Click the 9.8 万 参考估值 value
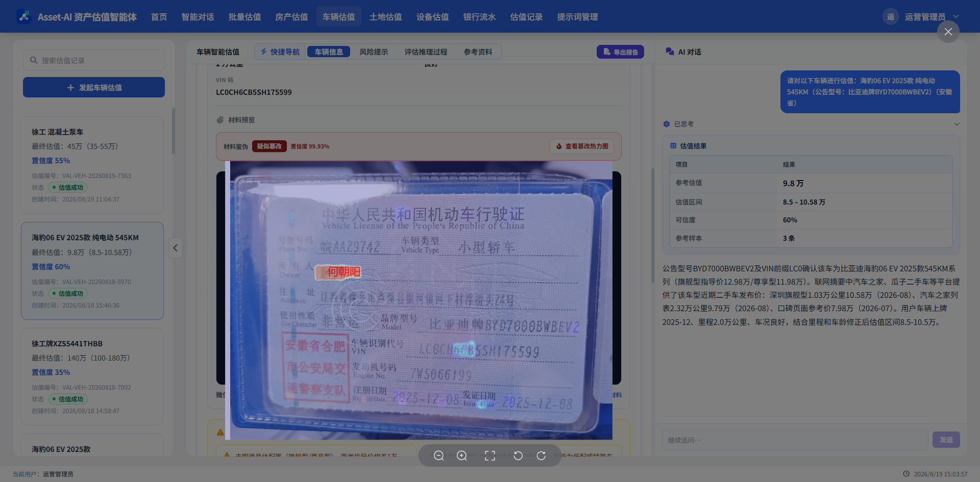The height and width of the screenshot is (482, 980). pos(793,183)
